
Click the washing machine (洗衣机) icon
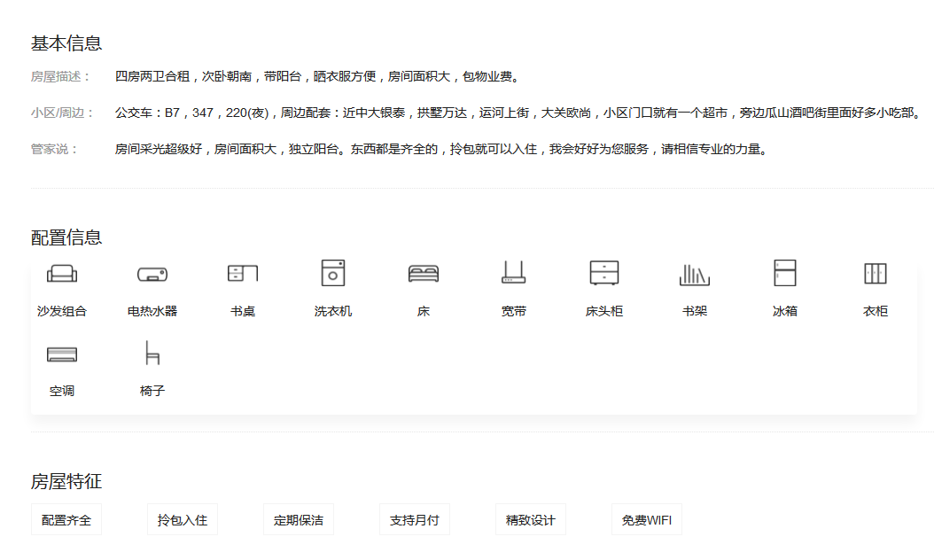(333, 273)
